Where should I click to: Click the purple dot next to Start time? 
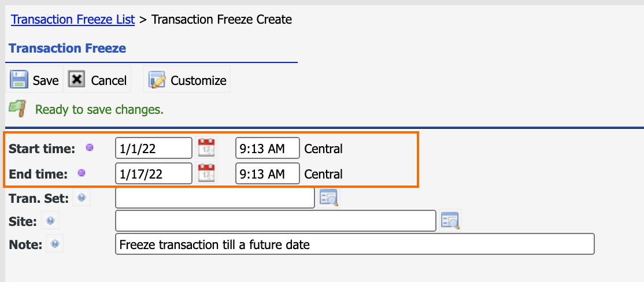90,148
